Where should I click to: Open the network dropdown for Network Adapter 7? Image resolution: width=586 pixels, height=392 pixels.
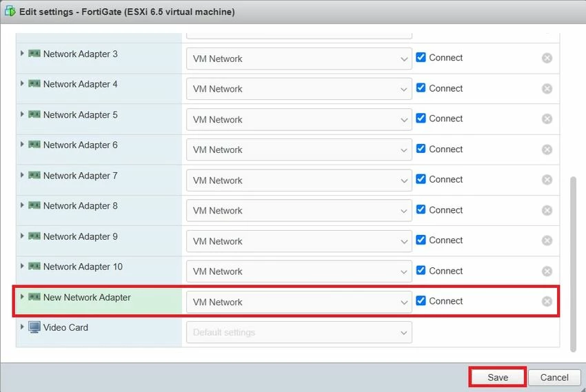click(299, 180)
